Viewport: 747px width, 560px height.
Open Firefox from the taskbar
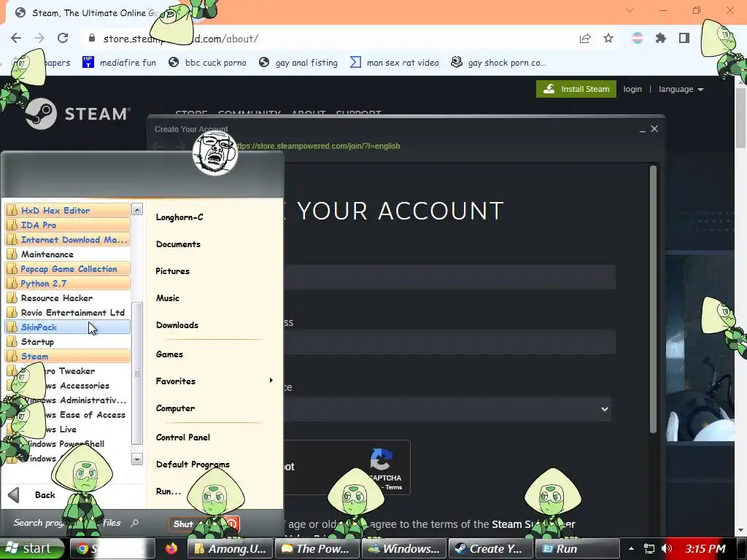[171, 548]
